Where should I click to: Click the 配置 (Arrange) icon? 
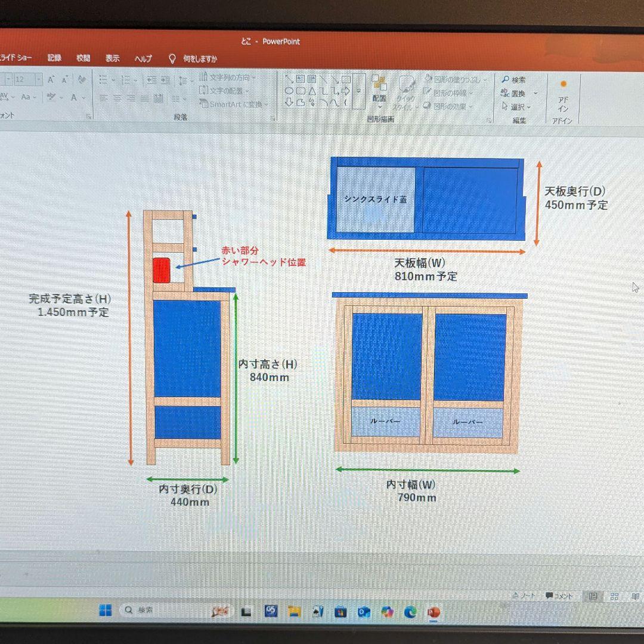click(x=379, y=88)
